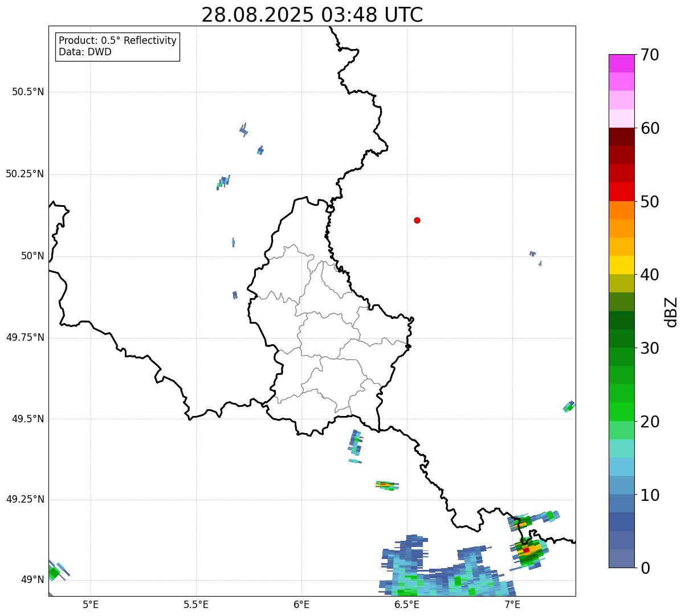Screen dimensions: 685x616
Task: Click the red-core storm cell near 7°E
Action: point(527,550)
